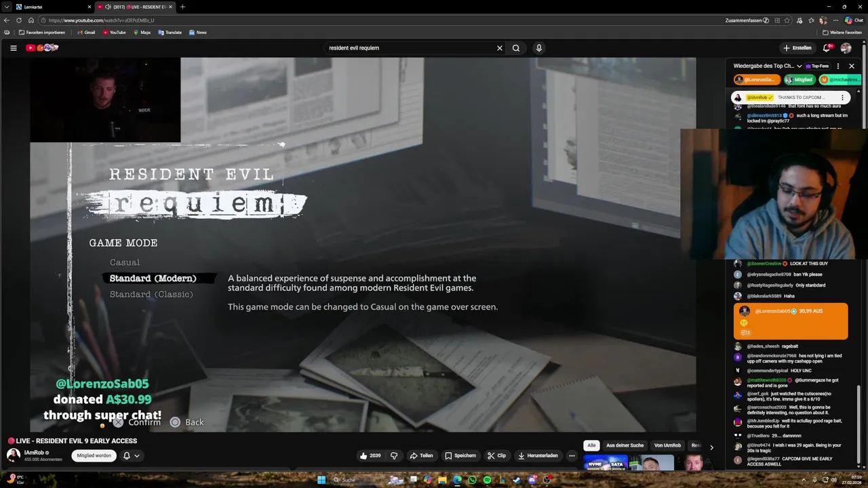Open the browser Chat sidebar button
Image resolution: width=868 pixels, height=488 pixels.
click(854, 20)
